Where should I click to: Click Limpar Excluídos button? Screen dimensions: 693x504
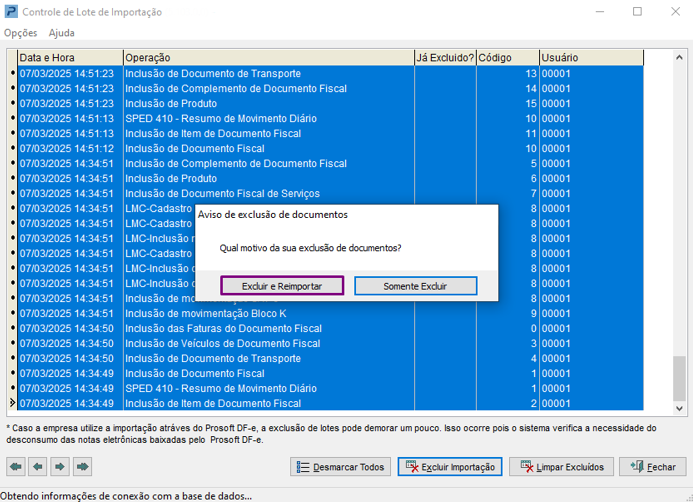tap(561, 467)
